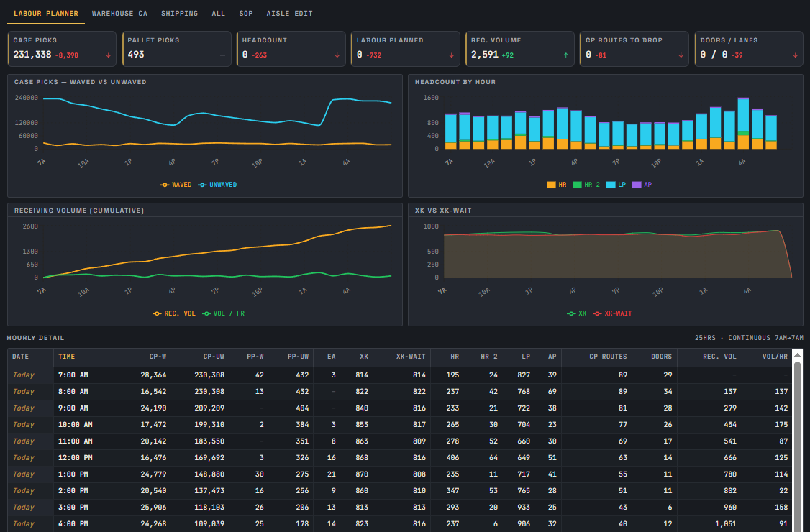Toggle the UNWAVED series in legend
The image size is (810, 532).
tap(217, 185)
